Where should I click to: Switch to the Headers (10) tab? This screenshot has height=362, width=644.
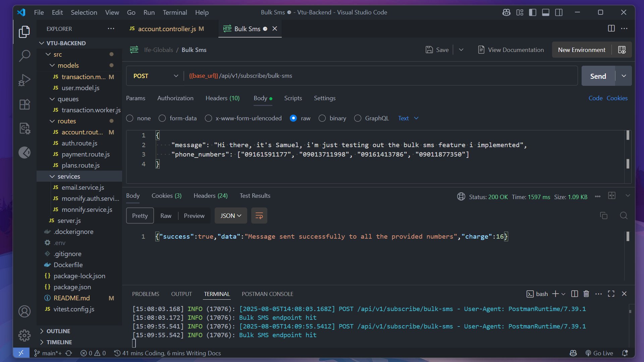tap(222, 98)
